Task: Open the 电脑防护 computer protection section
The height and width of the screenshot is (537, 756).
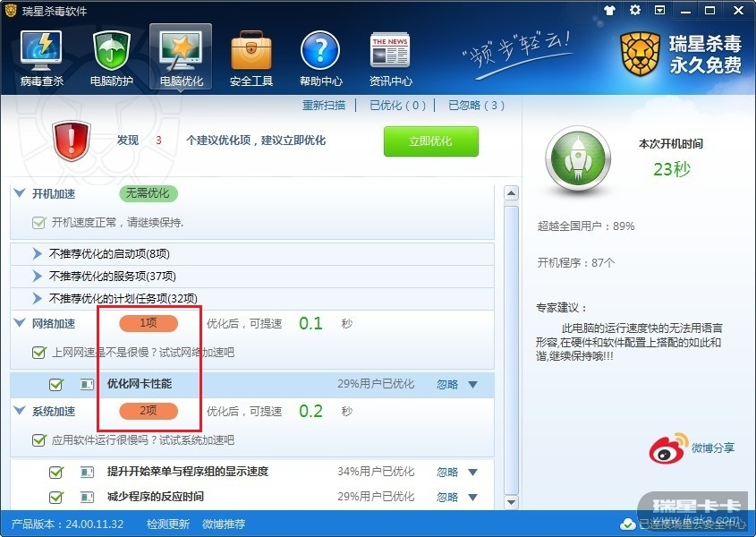Action: coord(111,58)
